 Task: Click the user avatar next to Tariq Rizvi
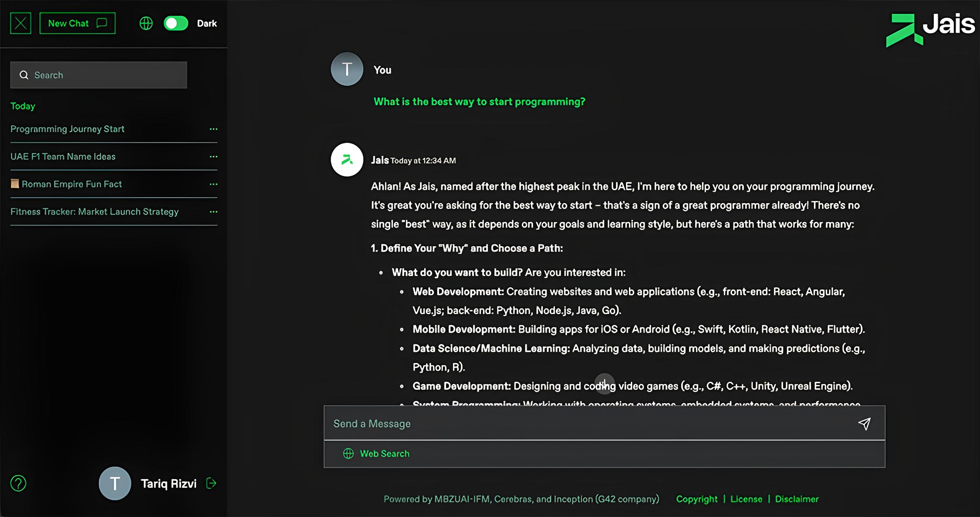[115, 483]
